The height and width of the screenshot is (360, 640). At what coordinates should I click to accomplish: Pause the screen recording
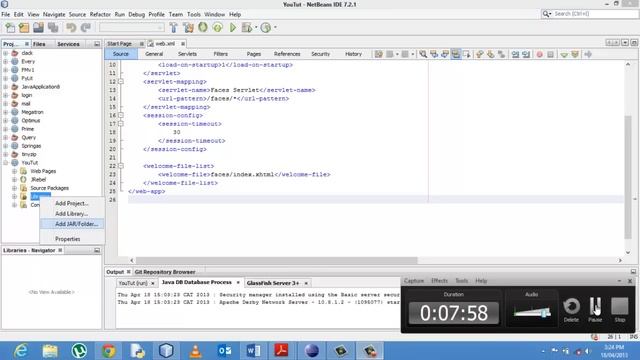[595, 310]
